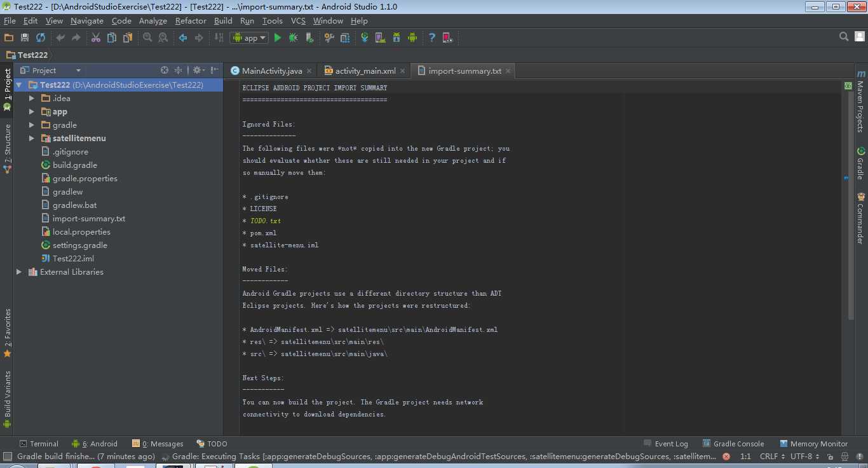This screenshot has width=868, height=468.
Task: Open the Memory Monitor
Action: click(814, 444)
